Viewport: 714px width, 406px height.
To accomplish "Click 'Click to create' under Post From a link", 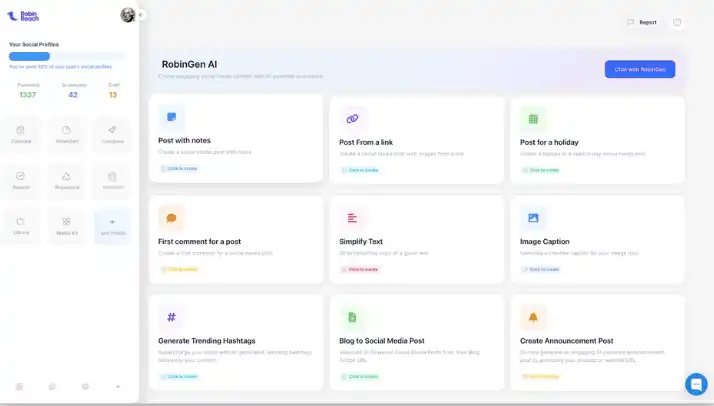I will pyautogui.click(x=360, y=170).
